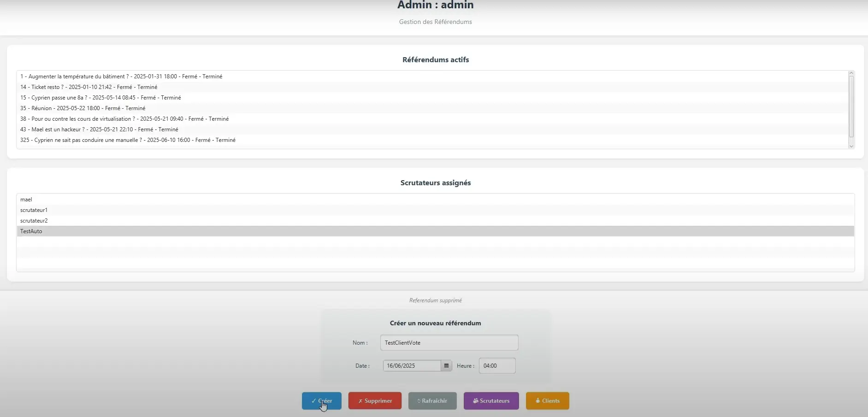Click the person icon on the Clients button
The height and width of the screenshot is (417, 868).
coord(537,401)
